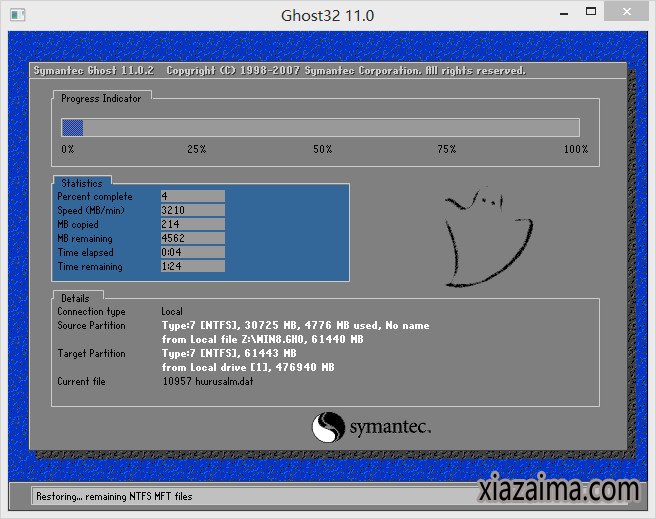Select the Statistics heading
Viewport: 656px width, 519px height.
coord(82,183)
